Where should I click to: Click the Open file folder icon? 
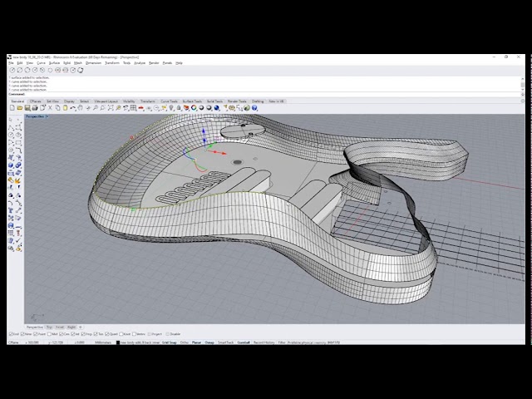(20, 108)
